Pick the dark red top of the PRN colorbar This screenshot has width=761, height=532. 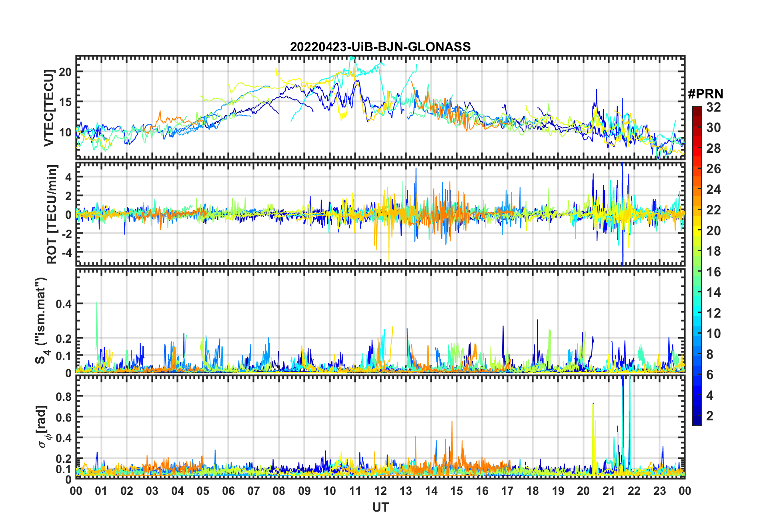[x=697, y=109]
